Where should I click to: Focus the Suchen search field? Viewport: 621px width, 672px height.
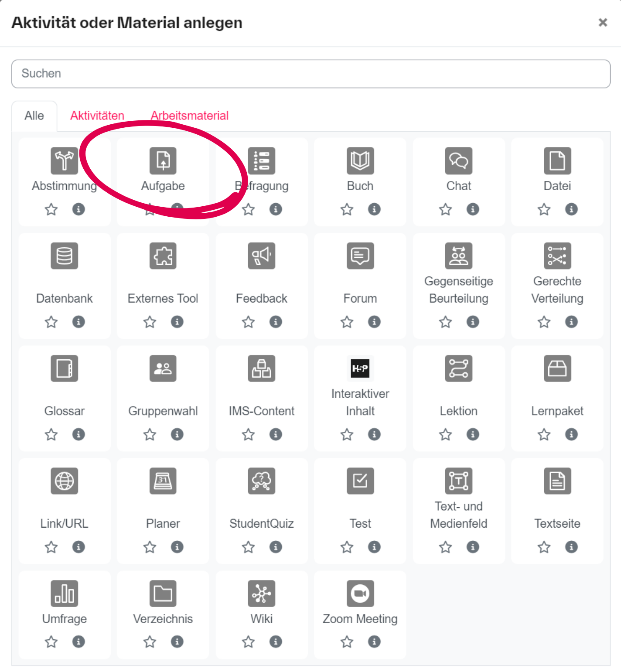point(310,74)
